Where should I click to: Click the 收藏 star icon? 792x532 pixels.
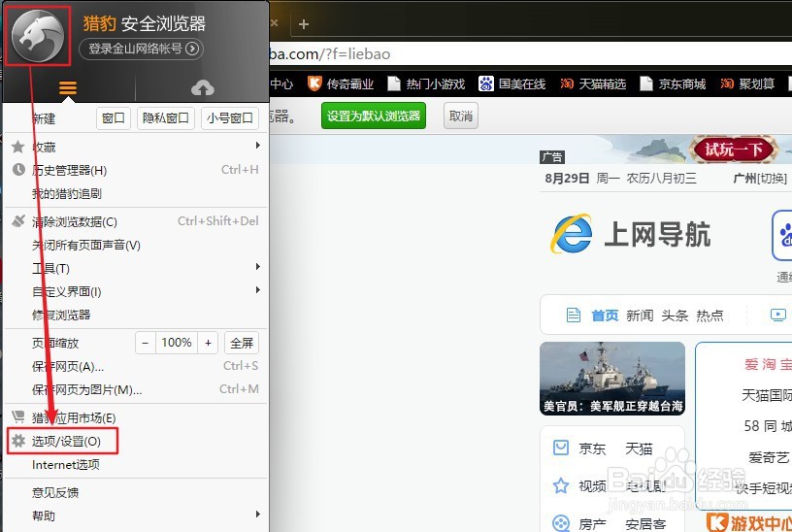click(x=18, y=147)
